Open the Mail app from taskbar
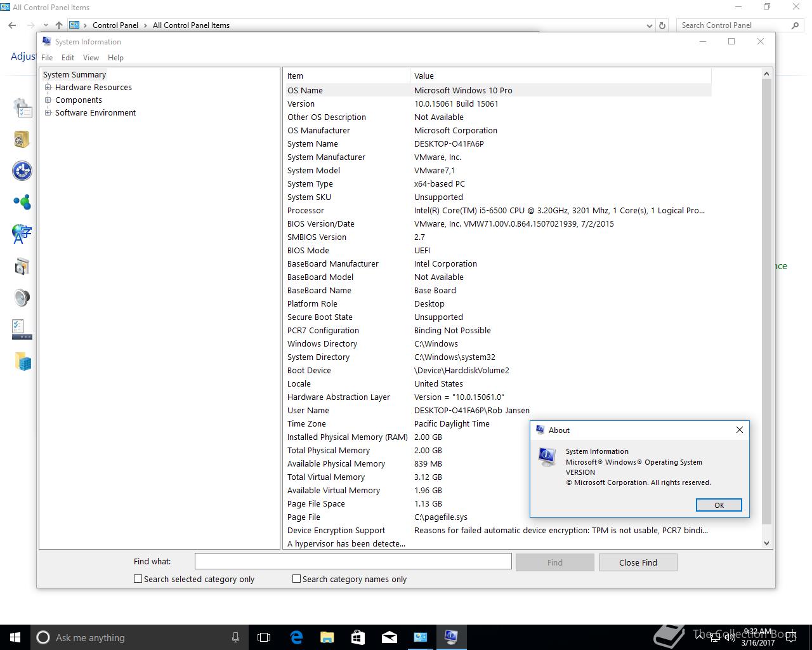Viewport: 812px width, 650px height. [x=389, y=637]
